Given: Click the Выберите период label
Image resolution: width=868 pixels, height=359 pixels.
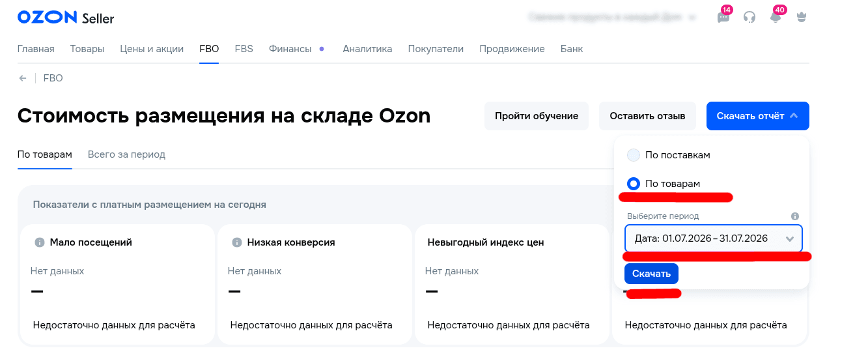Looking at the screenshot, I should (x=663, y=216).
